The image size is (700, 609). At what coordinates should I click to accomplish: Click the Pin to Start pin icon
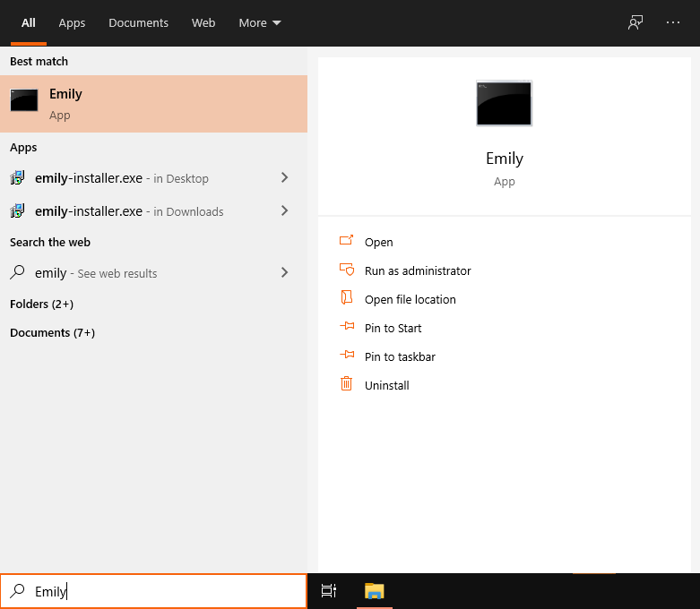tap(347, 326)
